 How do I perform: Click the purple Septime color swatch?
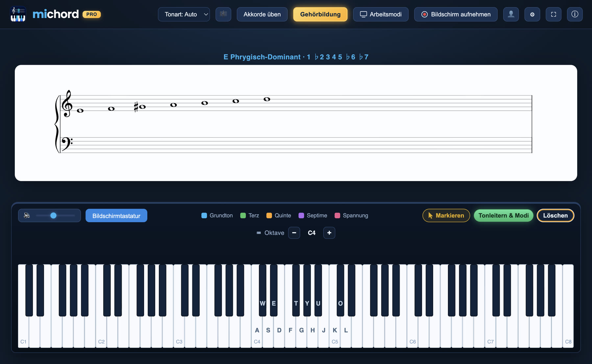coord(301,216)
